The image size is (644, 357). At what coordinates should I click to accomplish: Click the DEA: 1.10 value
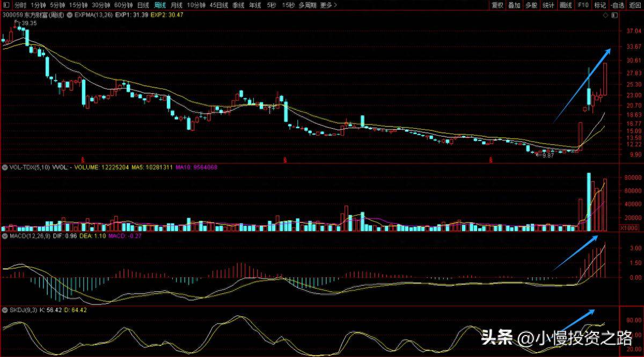tap(92, 236)
